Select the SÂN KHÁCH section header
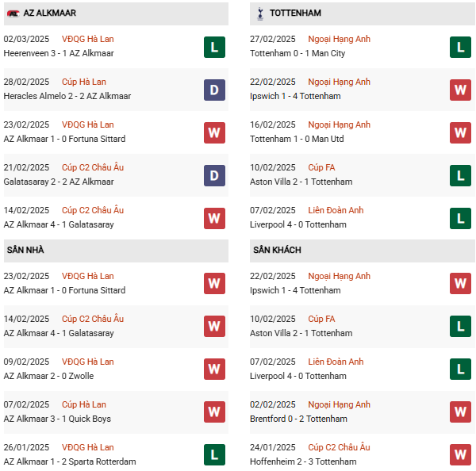 click(x=277, y=251)
